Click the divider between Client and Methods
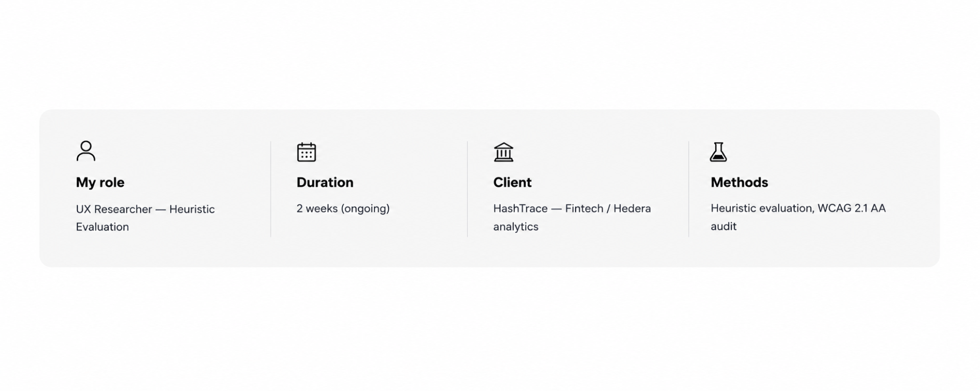Image resolution: width=980 pixels, height=391 pixels. (689, 189)
